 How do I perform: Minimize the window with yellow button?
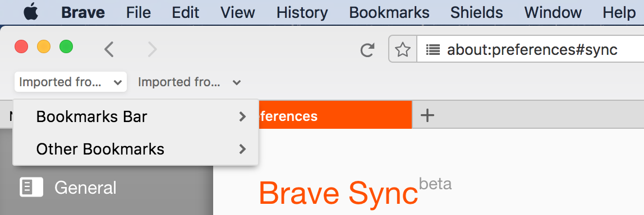click(x=44, y=47)
